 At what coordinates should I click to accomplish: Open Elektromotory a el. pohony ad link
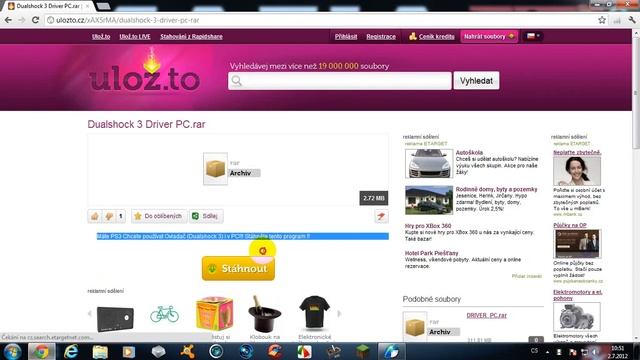pyautogui.click(x=578, y=295)
